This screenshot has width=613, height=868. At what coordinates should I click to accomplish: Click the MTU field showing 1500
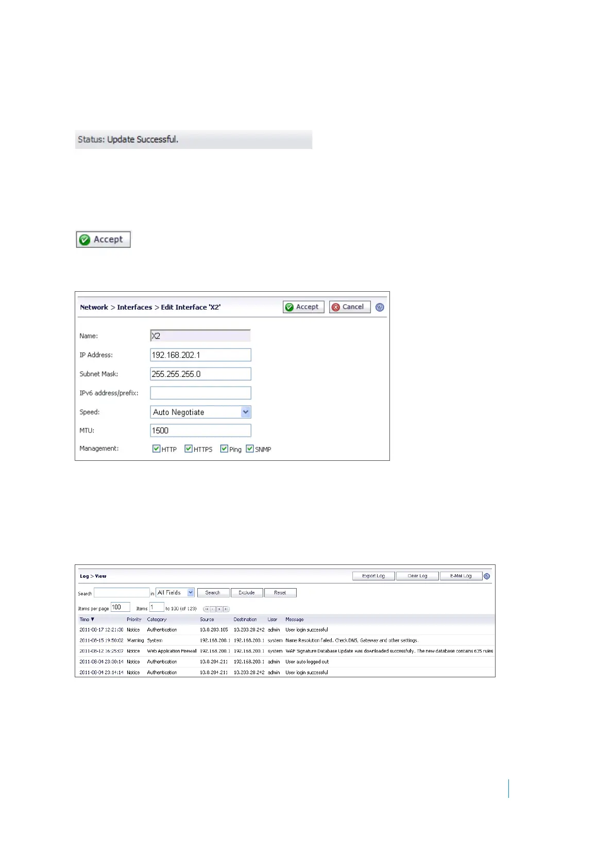click(200, 430)
